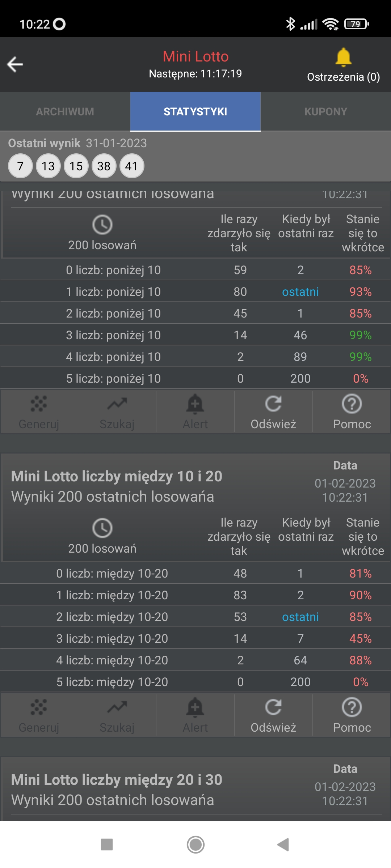
Task: Switch to the ARCHIWUM tab
Action: (65, 111)
